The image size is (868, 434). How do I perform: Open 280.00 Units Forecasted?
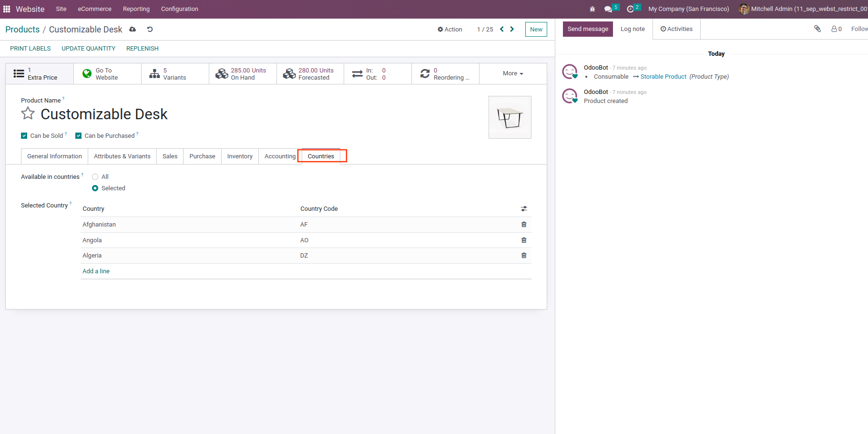click(x=310, y=74)
